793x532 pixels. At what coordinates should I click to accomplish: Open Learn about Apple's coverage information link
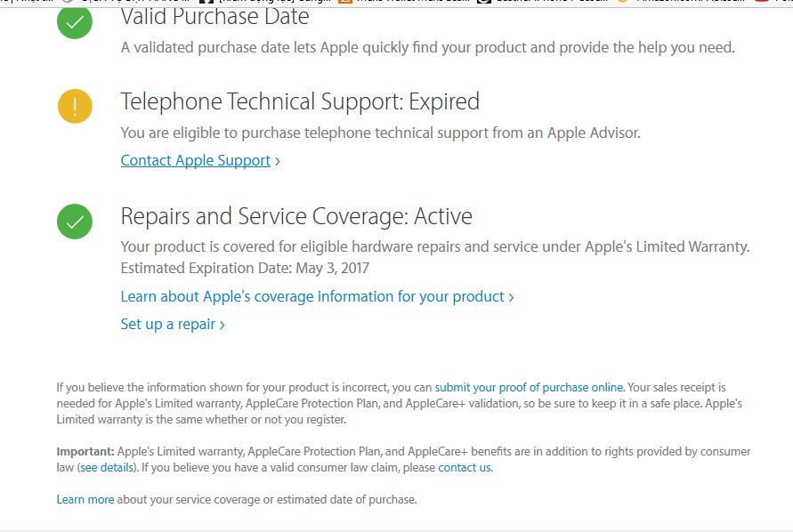312,296
